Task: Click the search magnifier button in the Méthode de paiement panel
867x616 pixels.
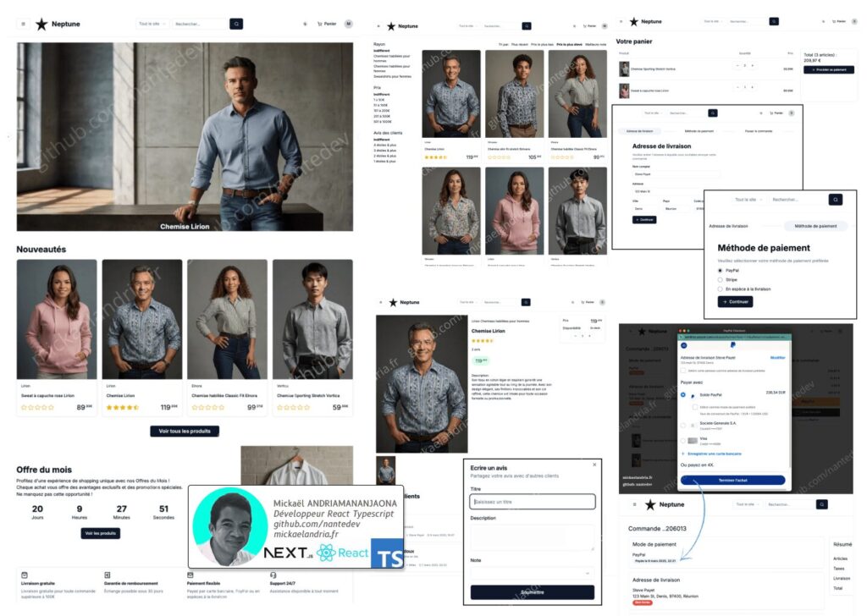Action: pyautogui.click(x=835, y=200)
